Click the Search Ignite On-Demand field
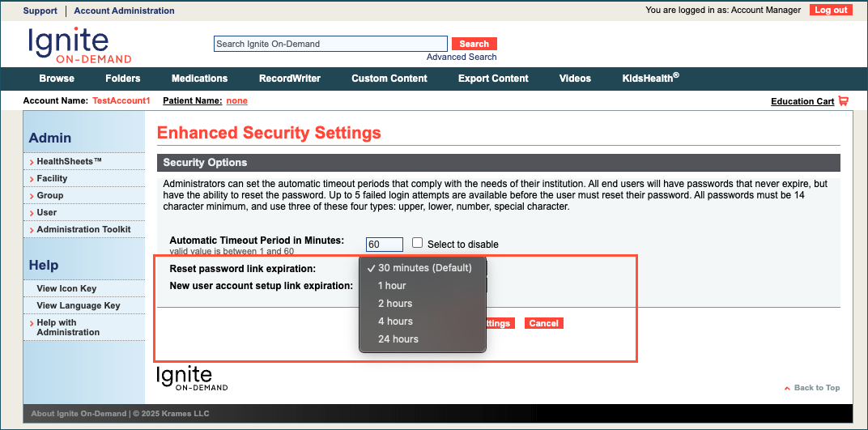This screenshot has height=430, width=868. (330, 44)
